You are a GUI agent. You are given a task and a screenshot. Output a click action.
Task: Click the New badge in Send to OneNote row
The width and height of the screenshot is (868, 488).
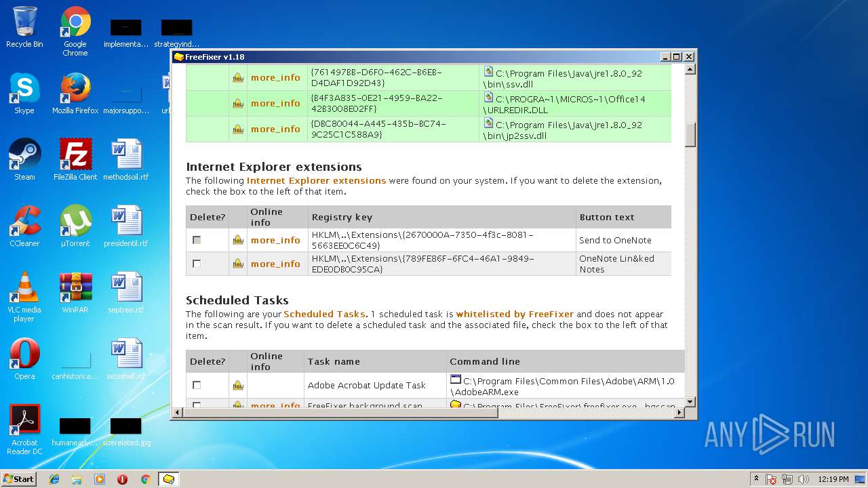click(238, 240)
